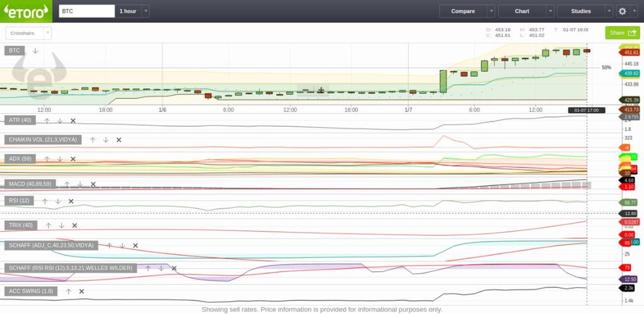This screenshot has width=644, height=314.
Task: Remove the SCHAFF (ADJ_C) study
Action: click(x=135, y=245)
